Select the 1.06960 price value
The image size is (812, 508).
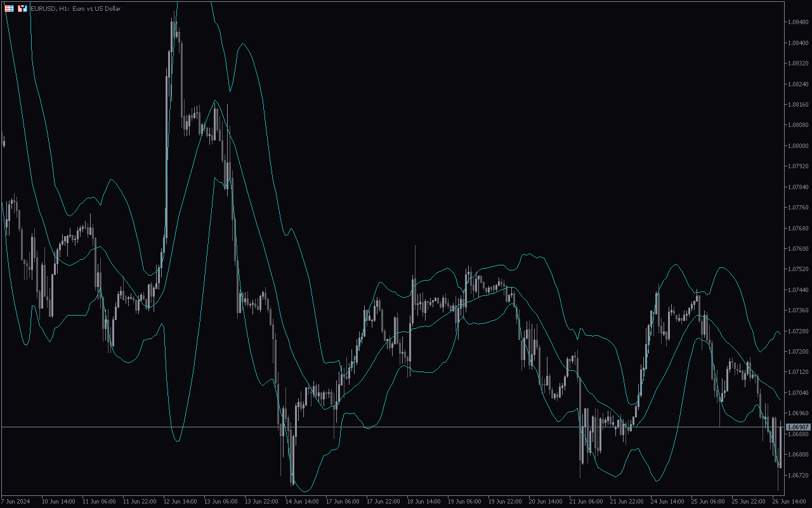[797, 413]
